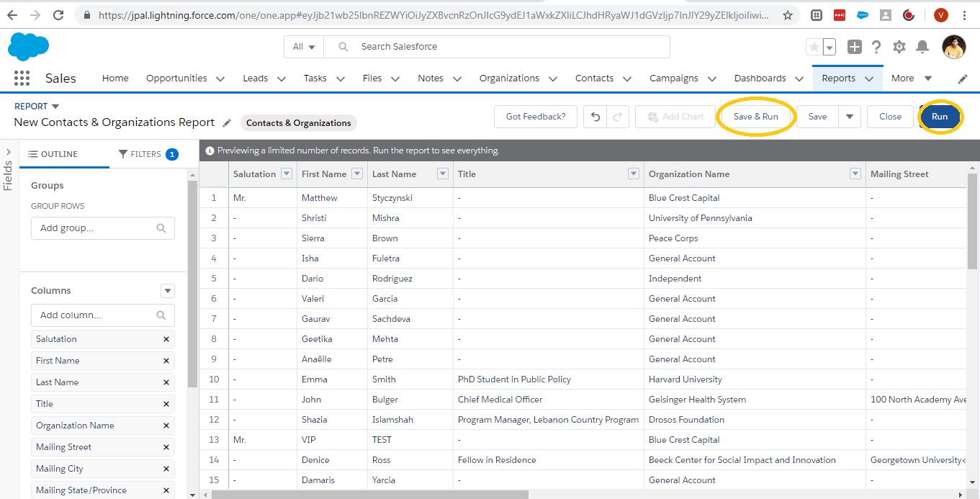Open the Leads tab
980x499 pixels.
255,78
